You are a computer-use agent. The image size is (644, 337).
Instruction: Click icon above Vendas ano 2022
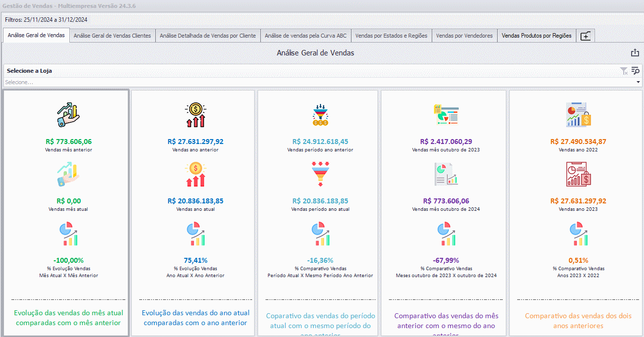(x=578, y=115)
